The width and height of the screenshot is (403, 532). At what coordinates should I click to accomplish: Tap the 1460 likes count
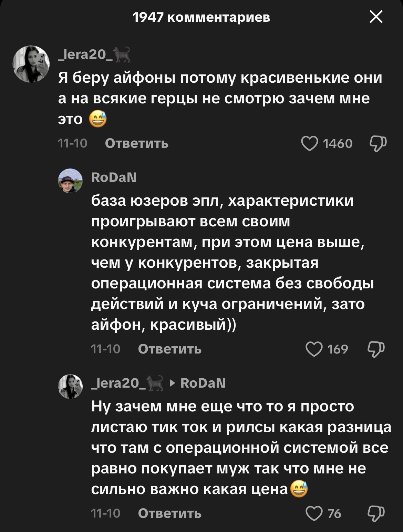(338, 144)
